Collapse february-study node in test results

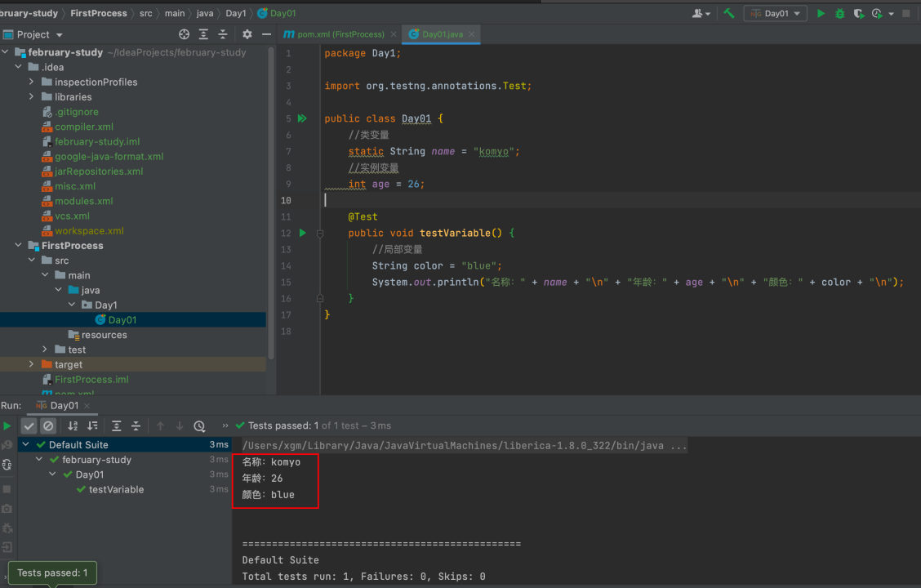(x=39, y=459)
